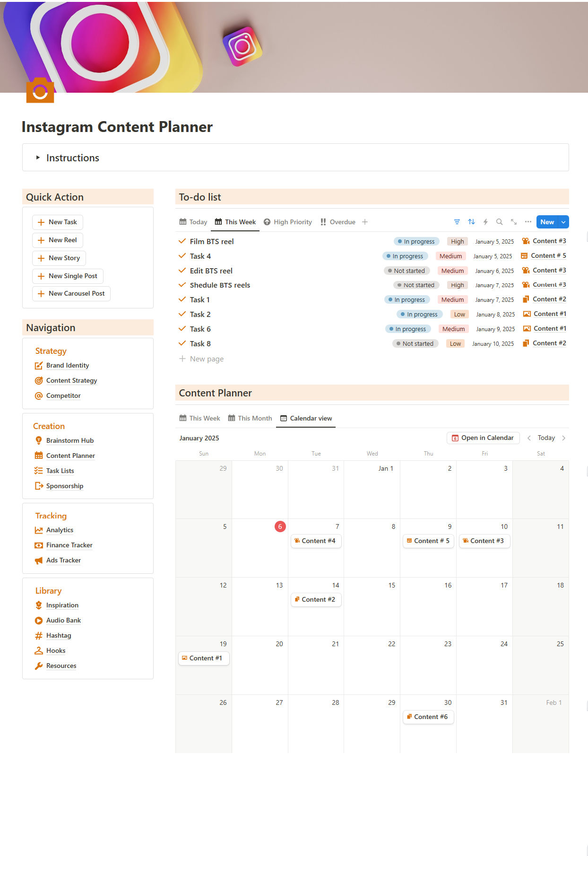This screenshot has height=895, width=588.
Task: Open Content #2 link in Task 1 row
Action: click(x=545, y=299)
